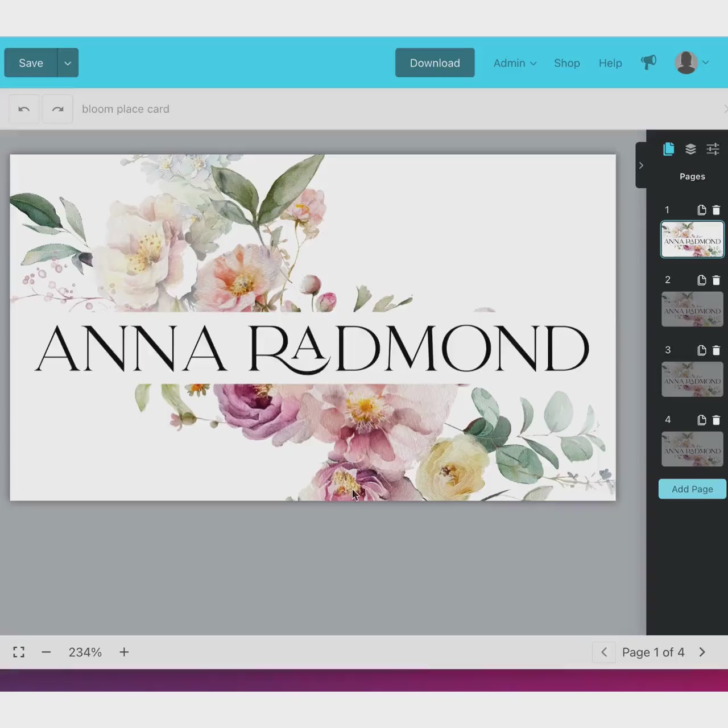Select the Pages panel icon
The width and height of the screenshot is (728, 728).
click(x=669, y=149)
